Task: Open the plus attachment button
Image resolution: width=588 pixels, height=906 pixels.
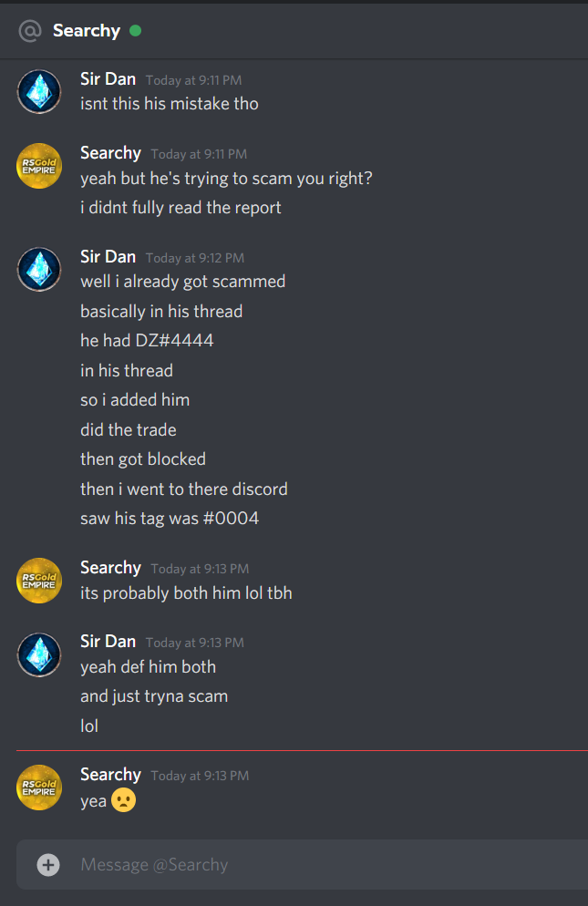Action: coord(48,864)
